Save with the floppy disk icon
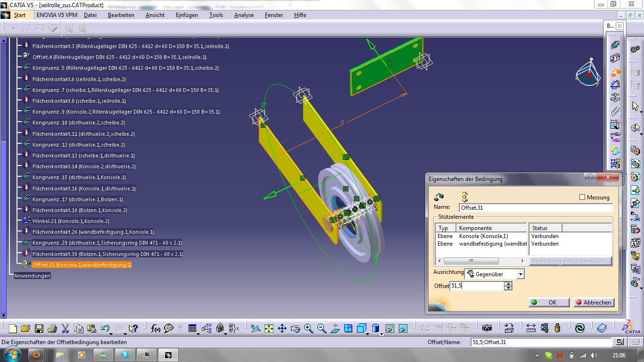Viewport: 644px width, 362px height. point(39,329)
